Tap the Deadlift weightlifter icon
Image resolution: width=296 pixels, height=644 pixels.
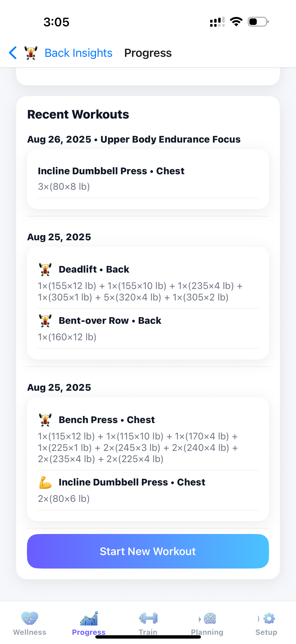45,269
